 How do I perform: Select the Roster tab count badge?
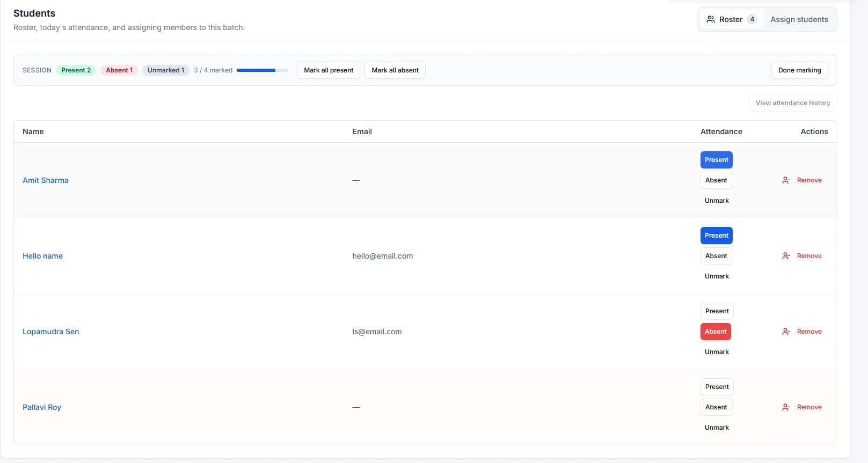[x=752, y=19]
